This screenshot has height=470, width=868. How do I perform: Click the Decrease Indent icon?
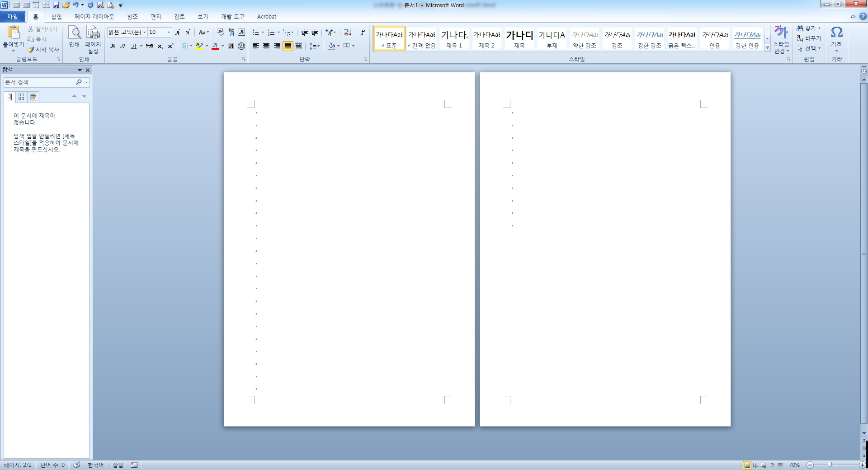pos(305,32)
